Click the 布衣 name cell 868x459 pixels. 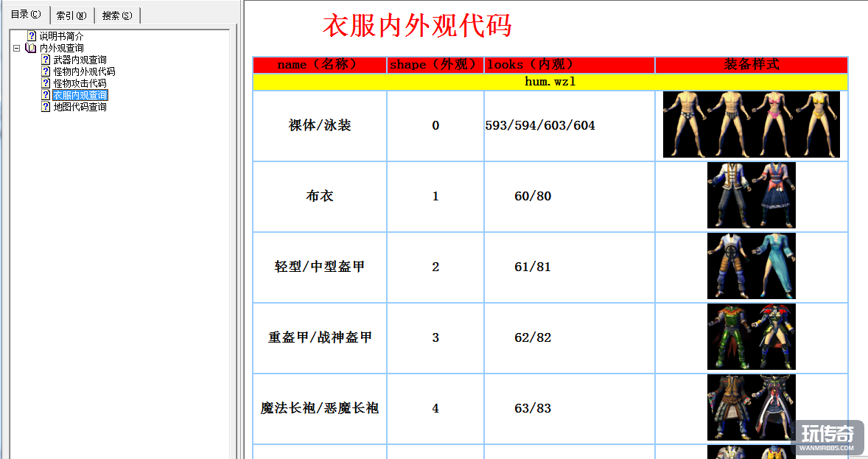coord(319,197)
